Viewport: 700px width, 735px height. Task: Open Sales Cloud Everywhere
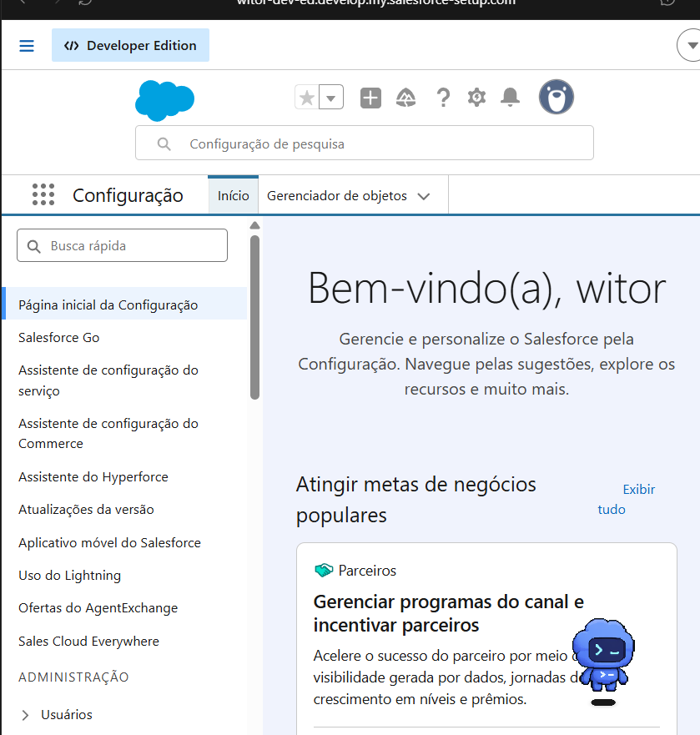(x=88, y=641)
